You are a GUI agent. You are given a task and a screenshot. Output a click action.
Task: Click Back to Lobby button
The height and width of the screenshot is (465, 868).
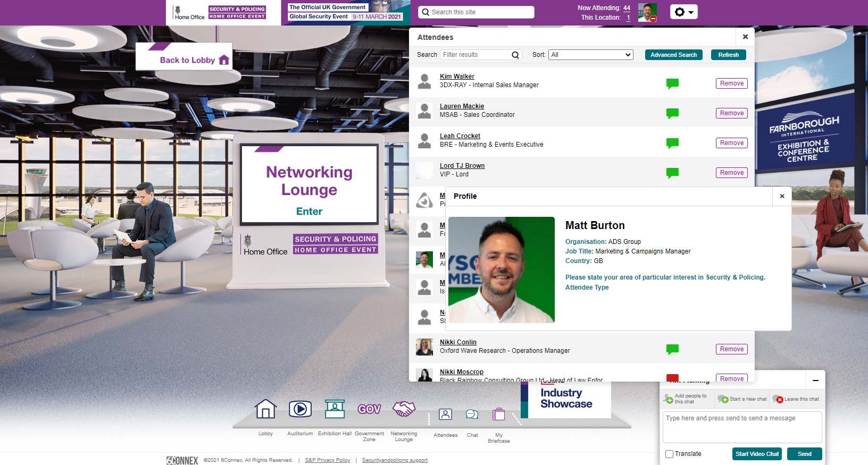[184, 57]
